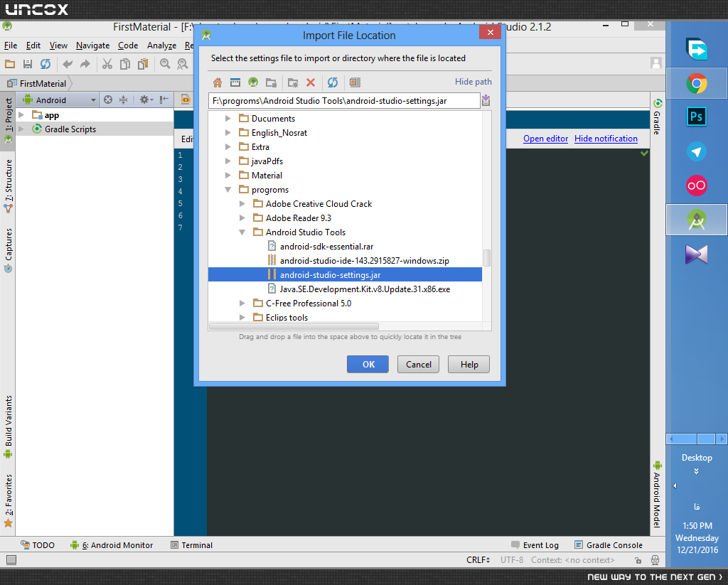
Task: Open the Android Monitor tool window
Action: 112,545
